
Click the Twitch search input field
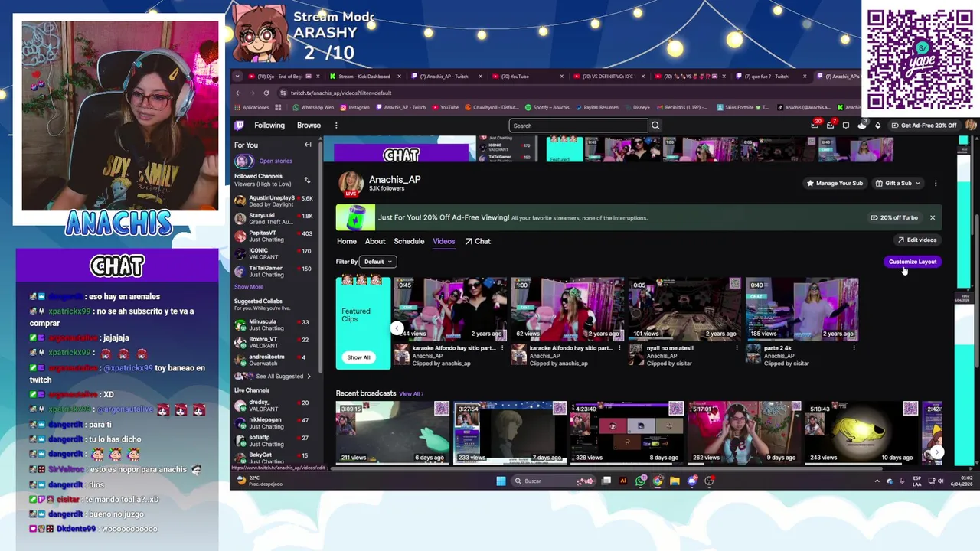click(579, 126)
